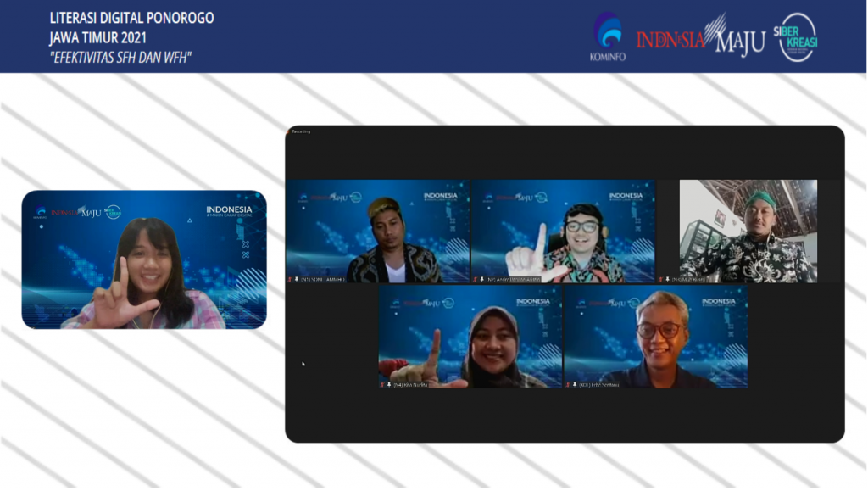This screenshot has height=491, width=868.
Task: Click the muted microphone icon on the N4 tile
Action: [382, 384]
